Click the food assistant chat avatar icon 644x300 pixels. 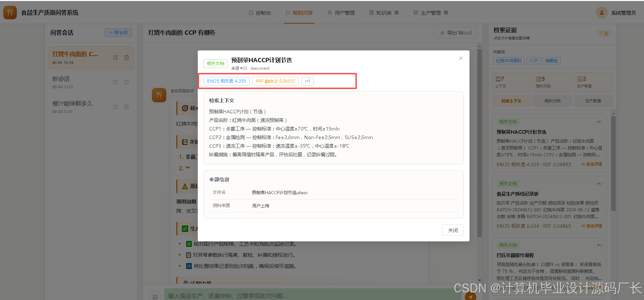pos(159,95)
